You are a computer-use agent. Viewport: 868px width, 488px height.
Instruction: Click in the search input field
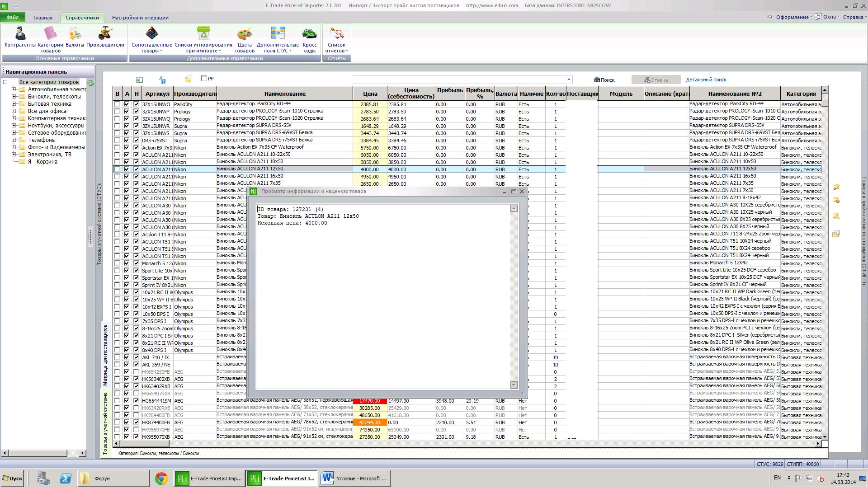[x=458, y=80]
